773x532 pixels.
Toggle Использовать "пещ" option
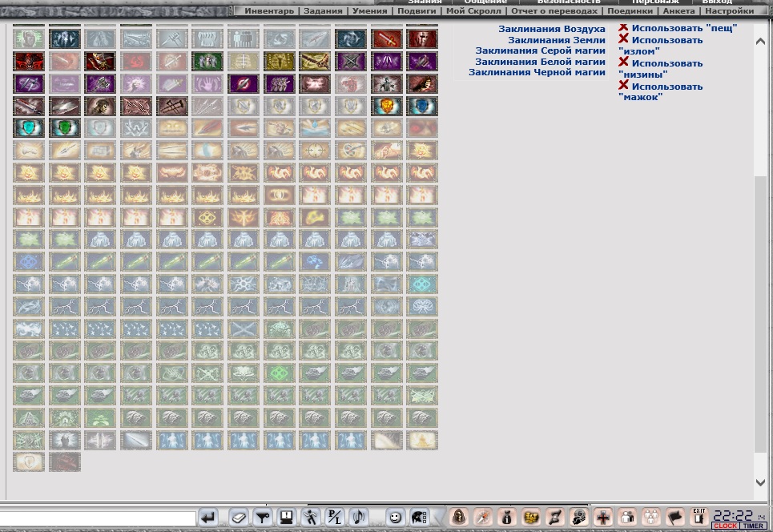678,28
